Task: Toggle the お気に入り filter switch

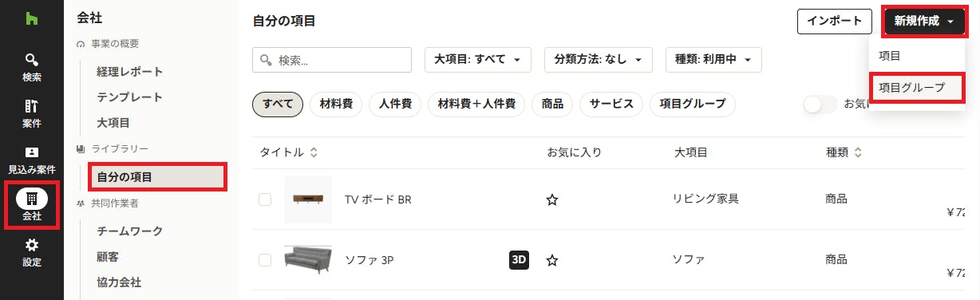Action: coord(820,104)
